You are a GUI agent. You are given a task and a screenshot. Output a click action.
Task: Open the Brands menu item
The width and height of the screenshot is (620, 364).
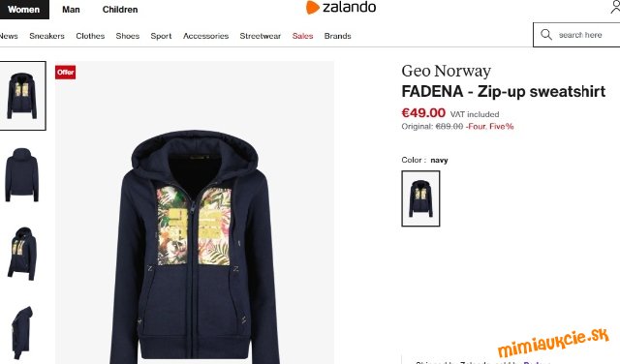tap(338, 36)
